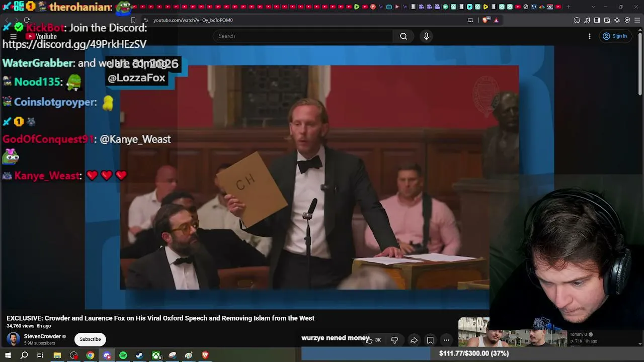
Task: Open File Explorer from the taskbar
Action: (57, 355)
